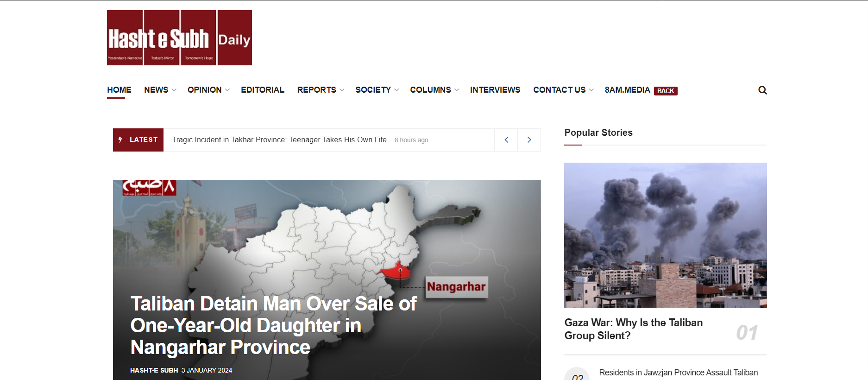Click the LATEST lightning bolt label
Screen dimensions: 868x380
138,140
